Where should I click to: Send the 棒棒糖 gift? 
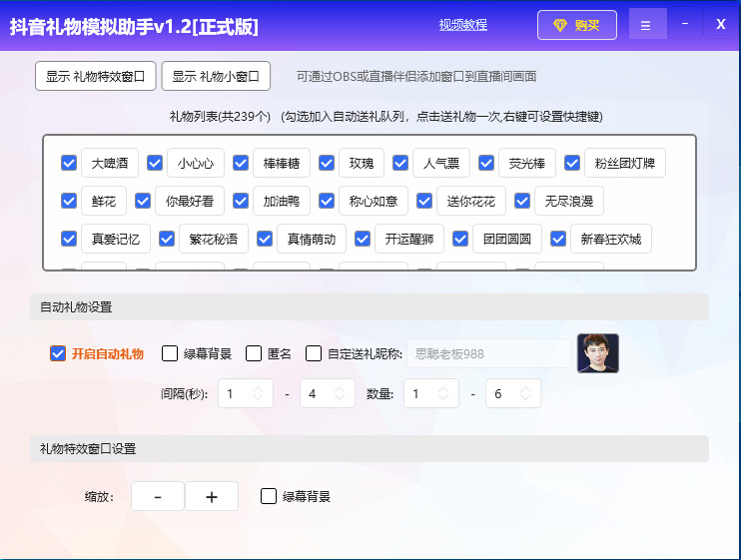[x=282, y=163]
